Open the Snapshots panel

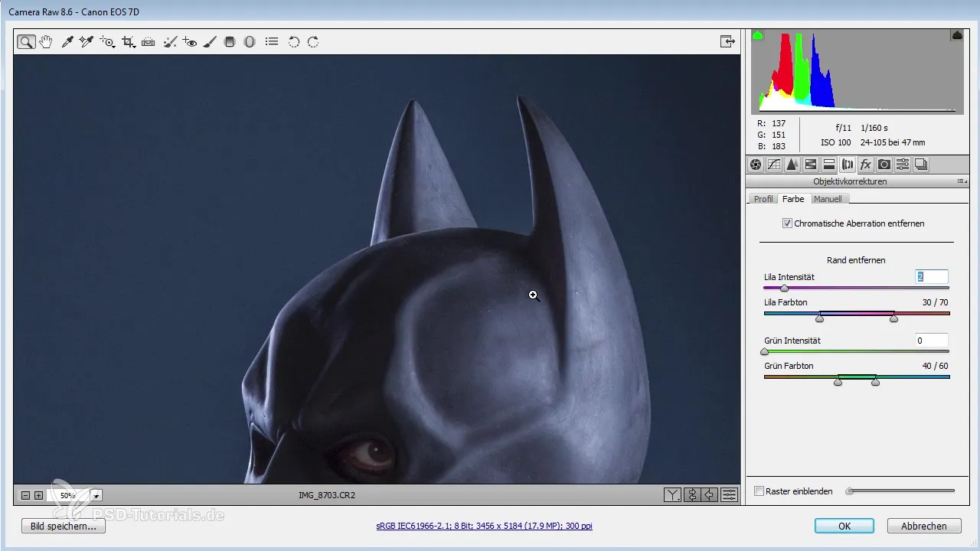pyautogui.click(x=921, y=165)
